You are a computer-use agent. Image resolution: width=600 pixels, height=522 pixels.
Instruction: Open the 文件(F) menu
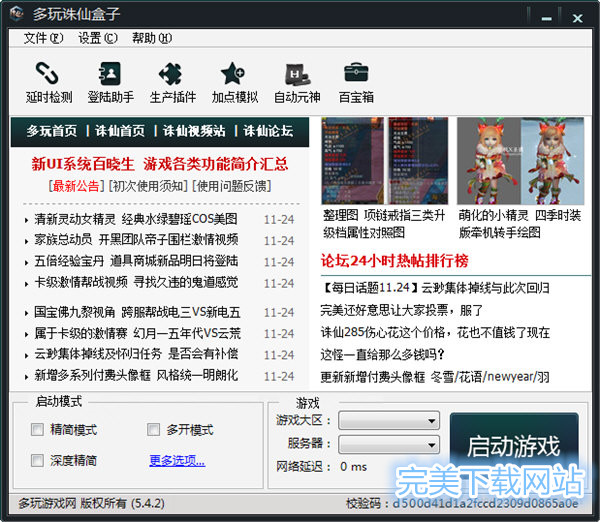pos(43,38)
